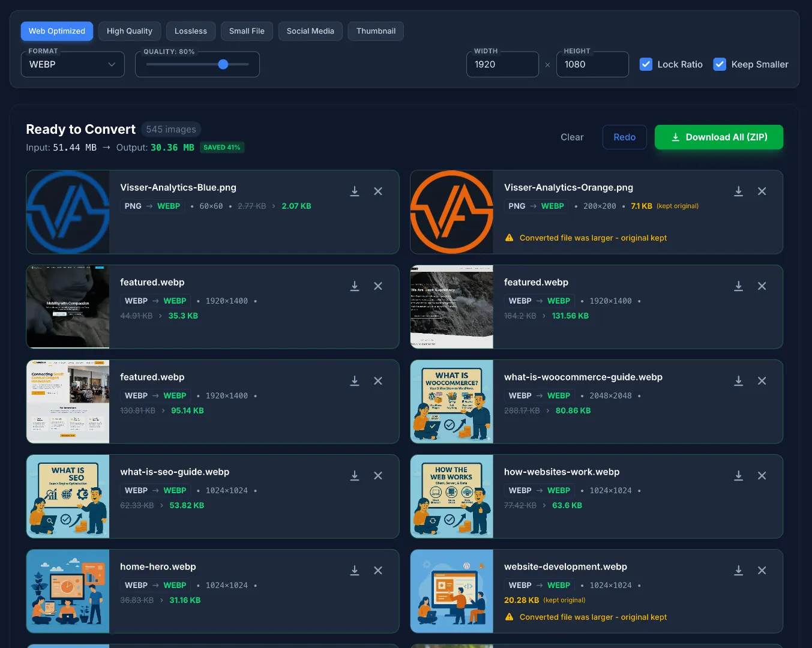812x648 pixels.
Task: Click the Download All (ZIP) button
Action: pos(718,137)
